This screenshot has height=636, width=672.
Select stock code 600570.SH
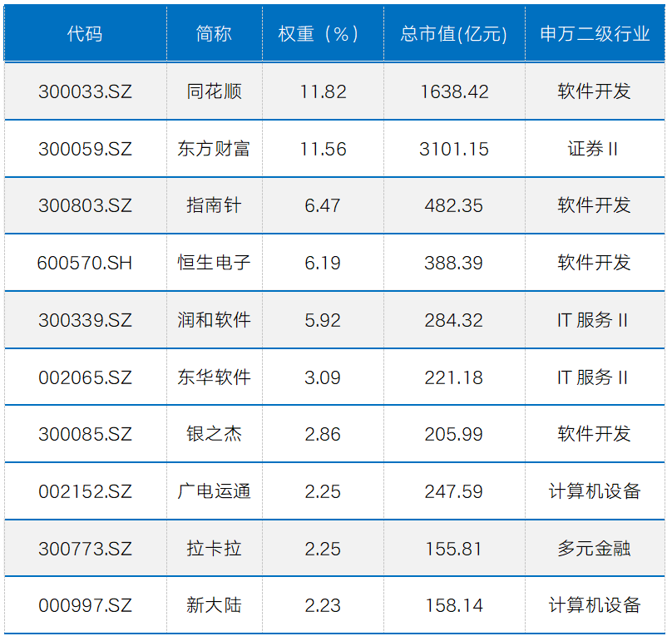point(85,263)
